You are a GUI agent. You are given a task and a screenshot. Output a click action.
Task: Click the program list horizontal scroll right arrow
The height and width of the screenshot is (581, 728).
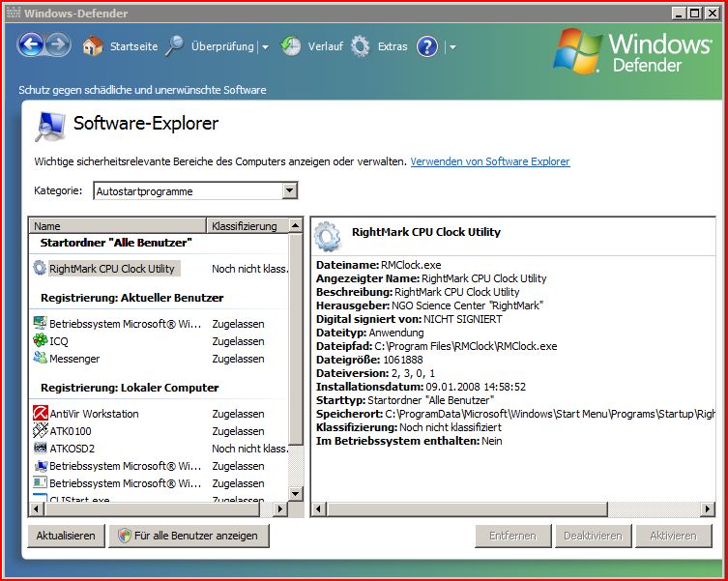tap(279, 509)
